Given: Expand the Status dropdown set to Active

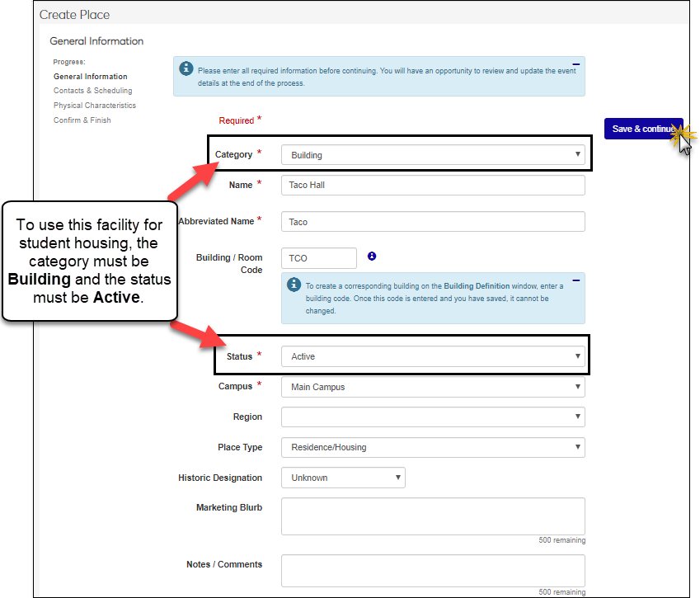Looking at the screenshot, I should tap(433, 356).
